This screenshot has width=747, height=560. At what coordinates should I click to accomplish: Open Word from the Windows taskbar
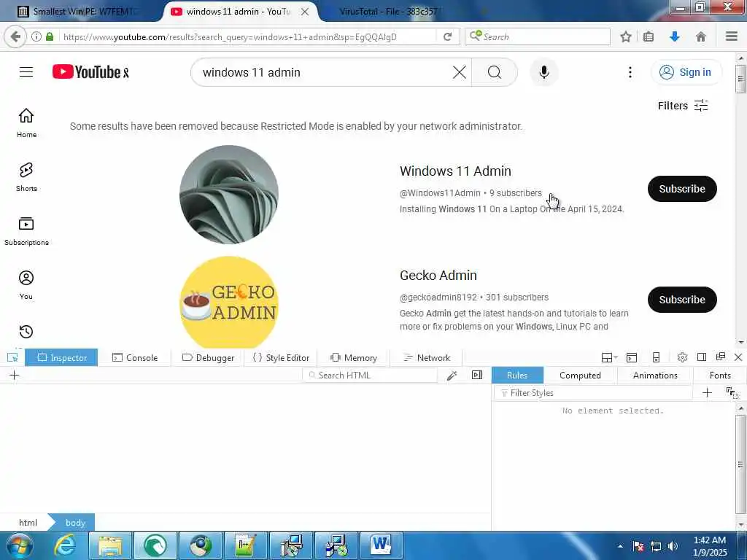[381, 544]
